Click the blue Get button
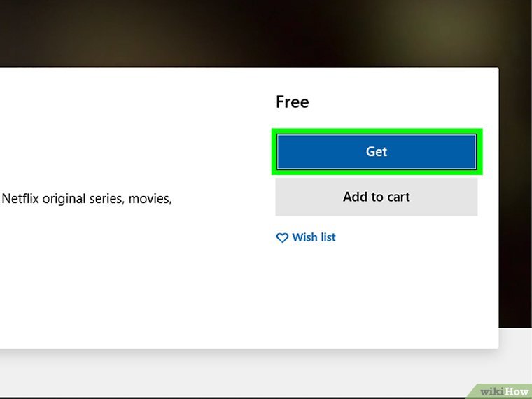The width and height of the screenshot is (532, 399). pyautogui.click(x=377, y=152)
